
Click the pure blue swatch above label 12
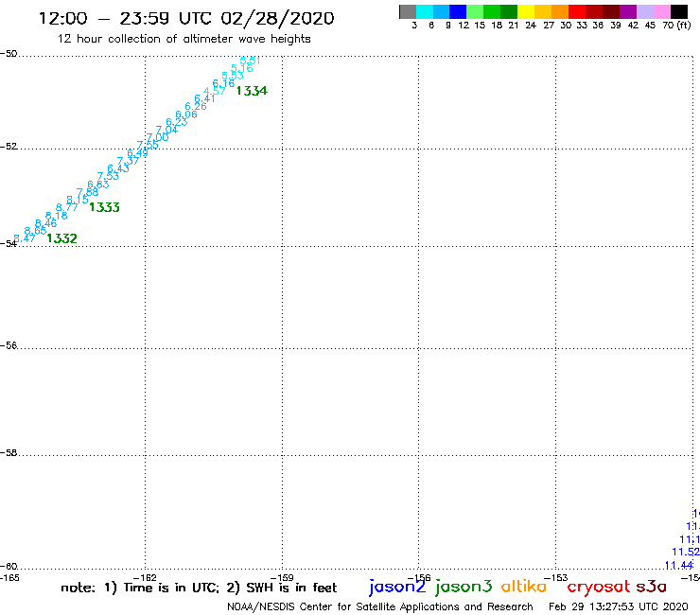tap(458, 11)
